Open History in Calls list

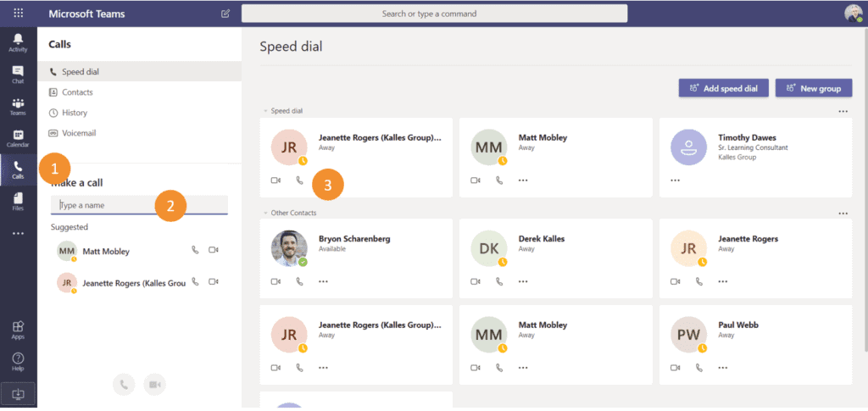pyautogui.click(x=140, y=113)
